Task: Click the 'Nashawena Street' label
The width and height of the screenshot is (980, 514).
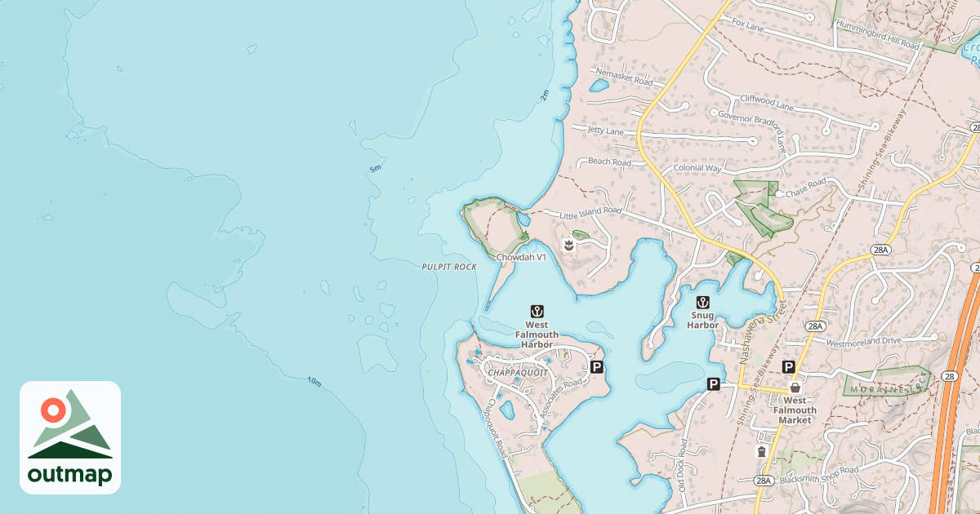Action: [764, 331]
